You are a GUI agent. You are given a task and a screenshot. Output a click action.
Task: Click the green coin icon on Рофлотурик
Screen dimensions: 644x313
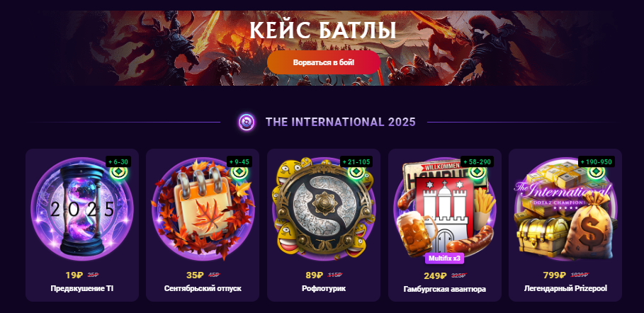point(356,171)
